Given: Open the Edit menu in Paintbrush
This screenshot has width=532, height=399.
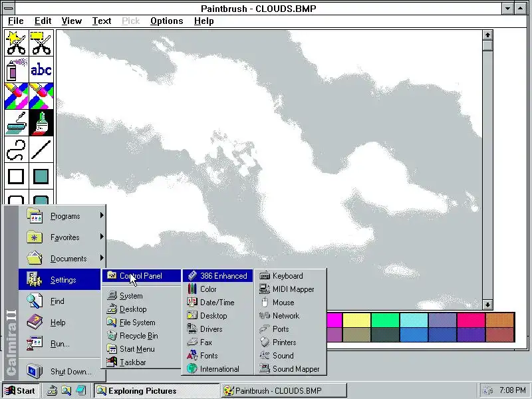Looking at the screenshot, I should [43, 21].
